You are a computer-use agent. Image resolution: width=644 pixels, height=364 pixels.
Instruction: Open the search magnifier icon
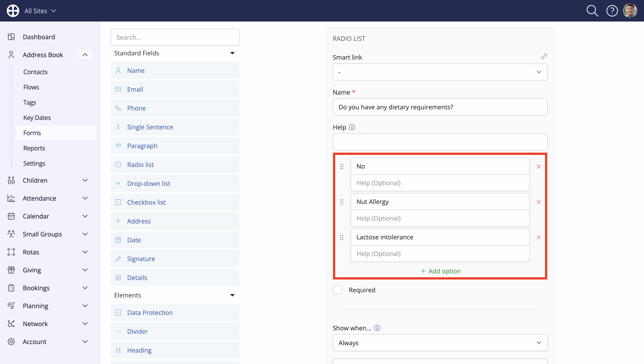592,11
